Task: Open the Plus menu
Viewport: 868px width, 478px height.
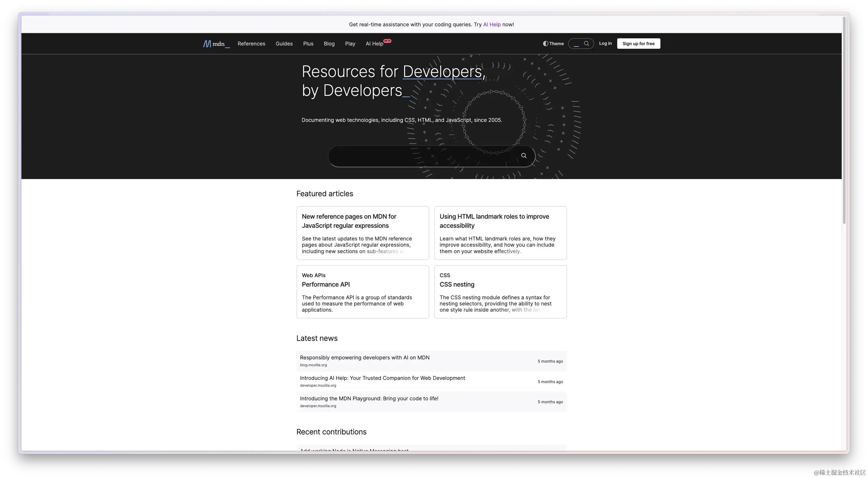Action: (308, 44)
